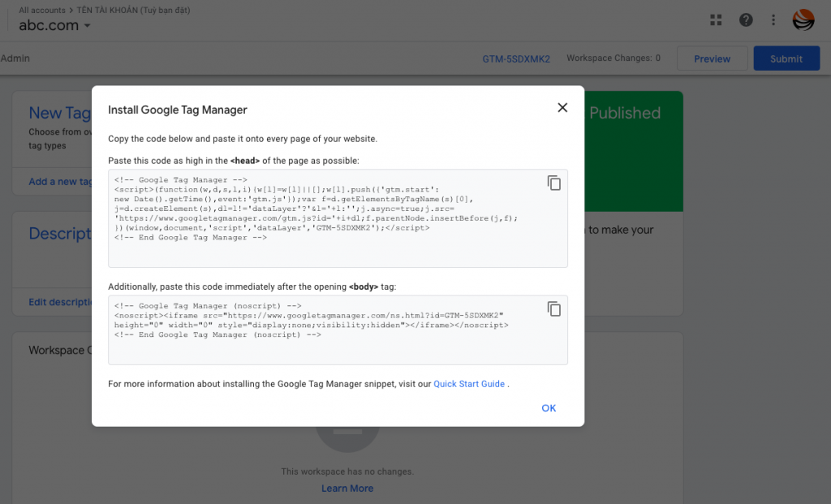Open the Learn More link

pyautogui.click(x=347, y=488)
